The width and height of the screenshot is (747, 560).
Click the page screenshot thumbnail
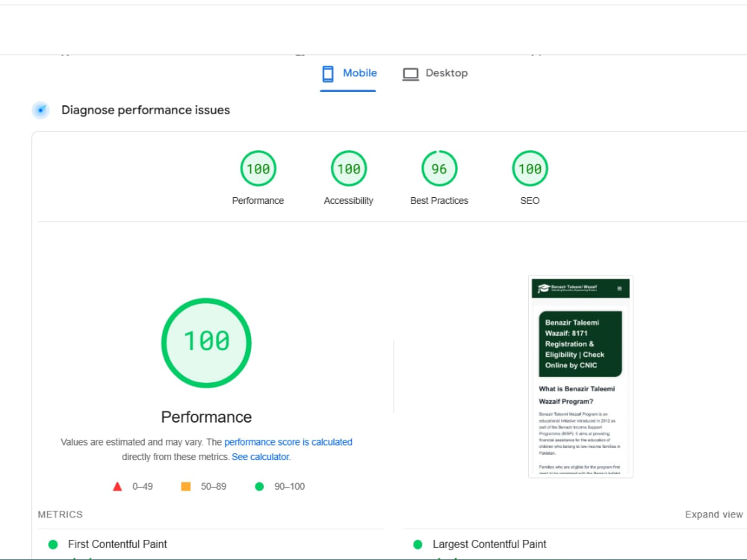click(x=580, y=376)
